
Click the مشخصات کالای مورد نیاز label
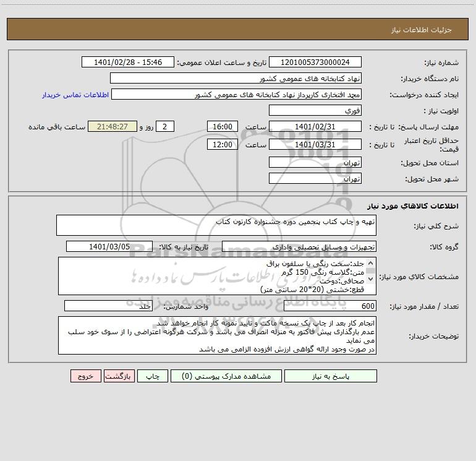[419, 277]
